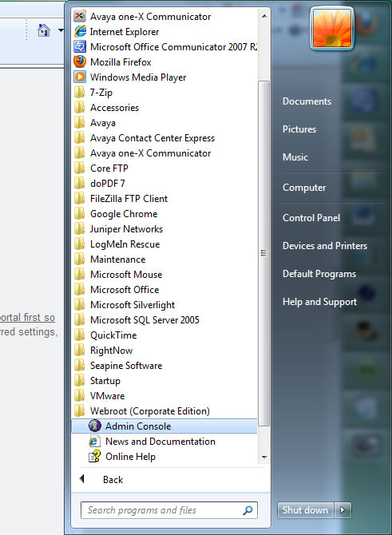Screen dimensions: 392x535
Task: Click the Google Chrome folder icon
Action: pos(80,213)
